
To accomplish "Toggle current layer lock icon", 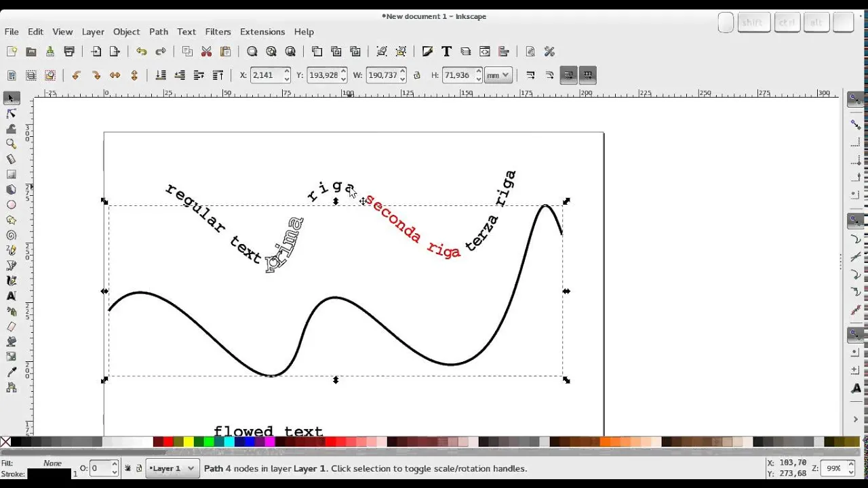I will 139,468.
